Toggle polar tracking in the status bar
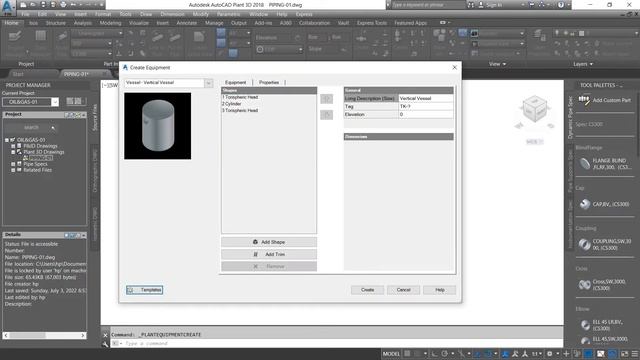The height and width of the screenshot is (360, 640). pyautogui.click(x=445, y=353)
